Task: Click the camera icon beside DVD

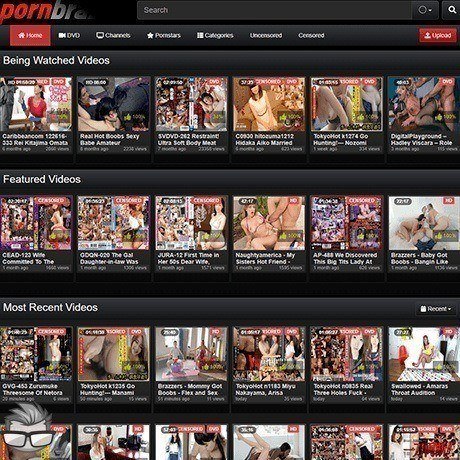Action: click(62, 35)
